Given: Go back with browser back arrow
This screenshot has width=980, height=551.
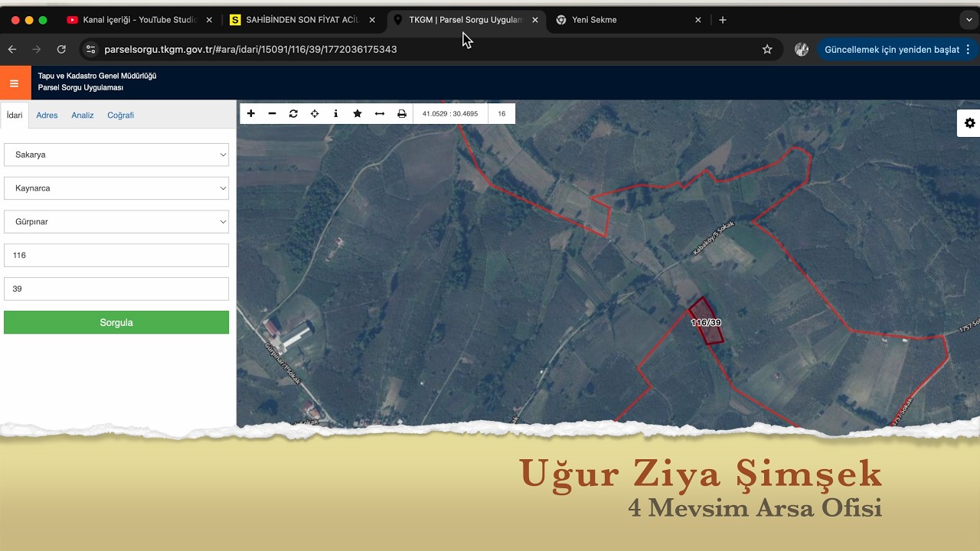Looking at the screenshot, I should pyautogui.click(x=12, y=49).
